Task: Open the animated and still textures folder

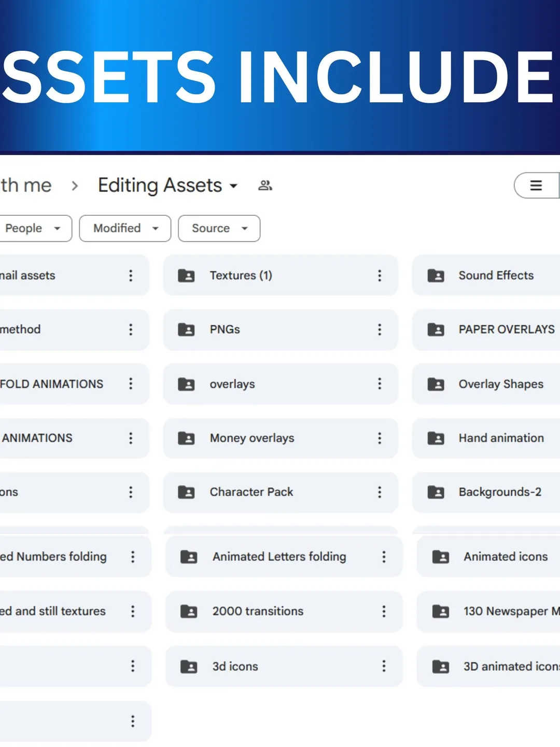Action: [x=75, y=612]
